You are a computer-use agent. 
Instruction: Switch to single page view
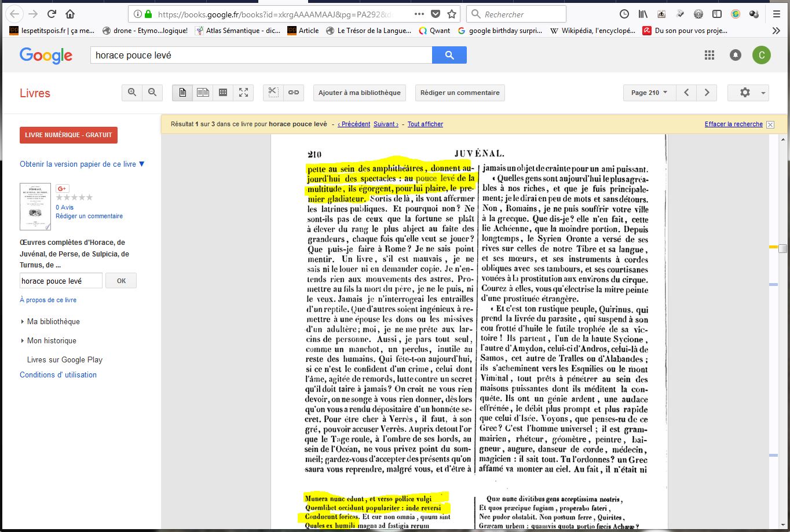182,93
